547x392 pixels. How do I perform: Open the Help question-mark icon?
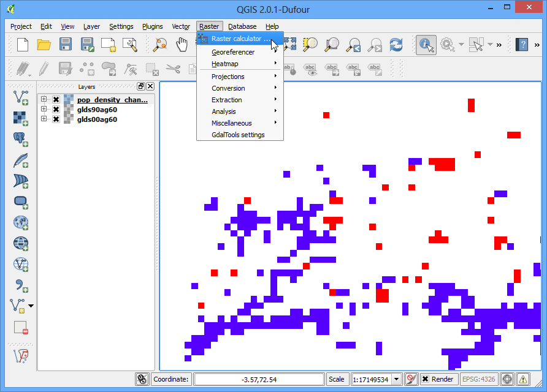(x=522, y=45)
